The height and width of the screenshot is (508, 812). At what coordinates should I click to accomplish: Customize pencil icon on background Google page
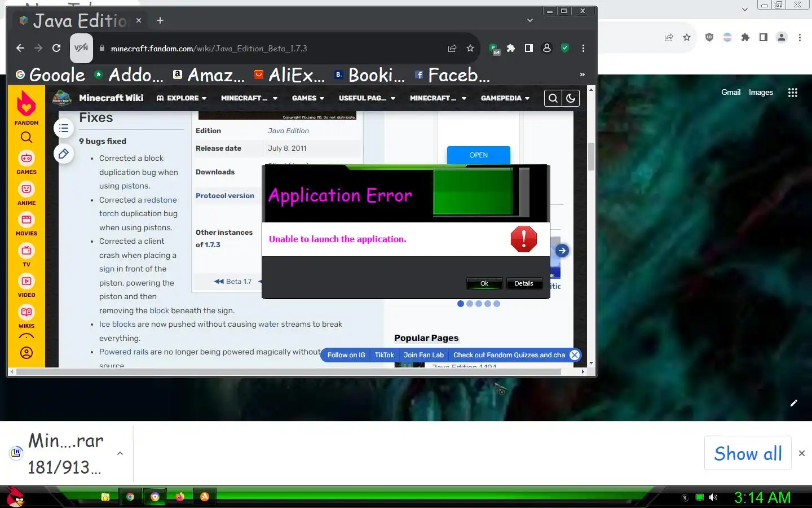[794, 403]
